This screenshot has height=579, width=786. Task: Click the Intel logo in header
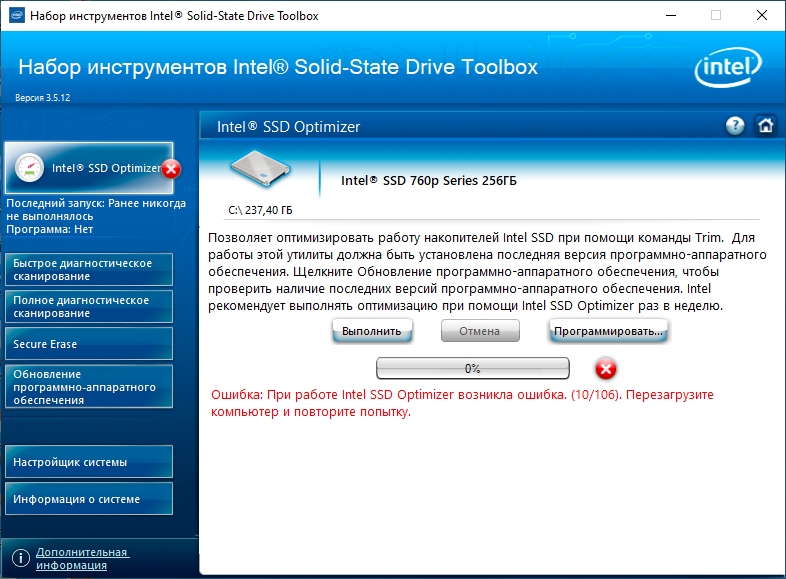coord(728,67)
